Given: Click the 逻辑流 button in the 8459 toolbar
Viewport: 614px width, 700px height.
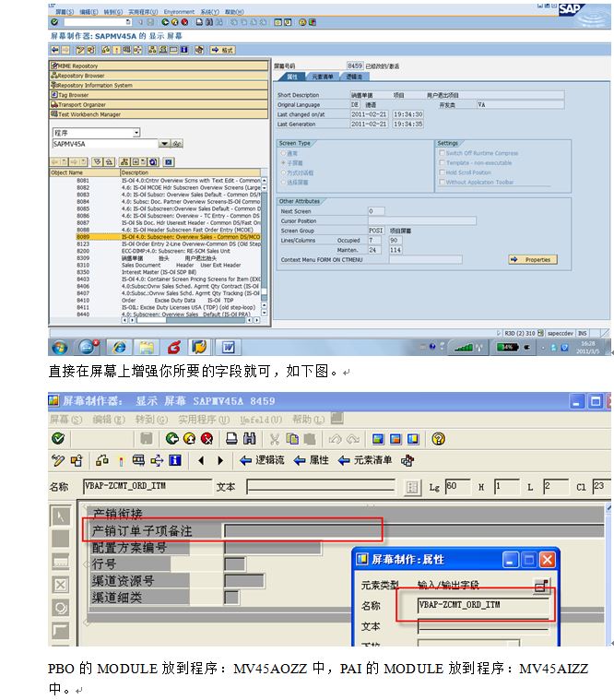Looking at the screenshot, I should coord(262,460).
